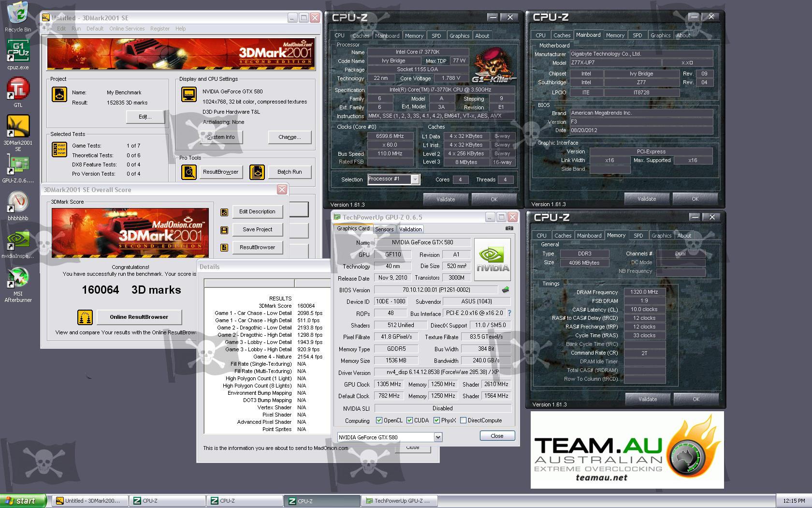Screen dimensions: 812x508
Task: Click the Close button in GPU-Z
Action: point(497,436)
